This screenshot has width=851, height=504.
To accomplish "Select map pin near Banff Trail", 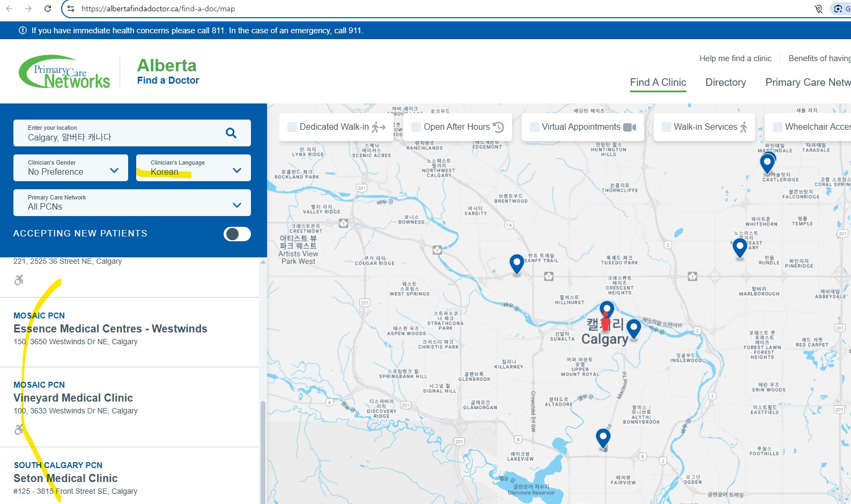I will 516,263.
